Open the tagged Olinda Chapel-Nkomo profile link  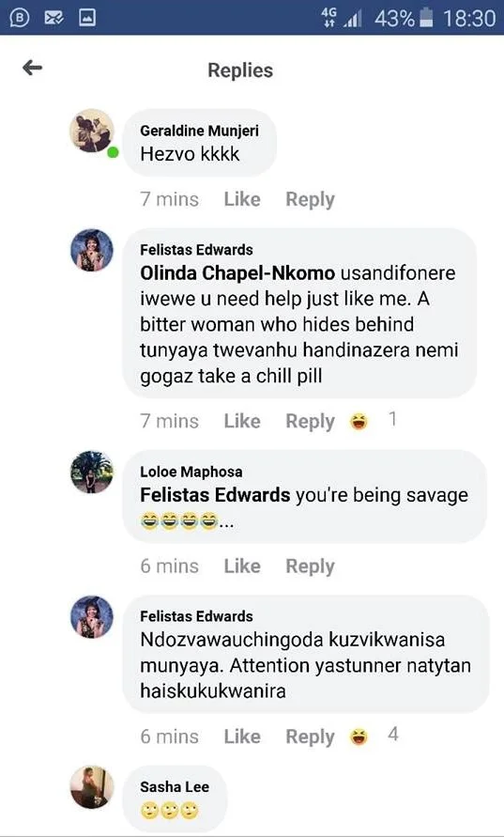tap(237, 273)
